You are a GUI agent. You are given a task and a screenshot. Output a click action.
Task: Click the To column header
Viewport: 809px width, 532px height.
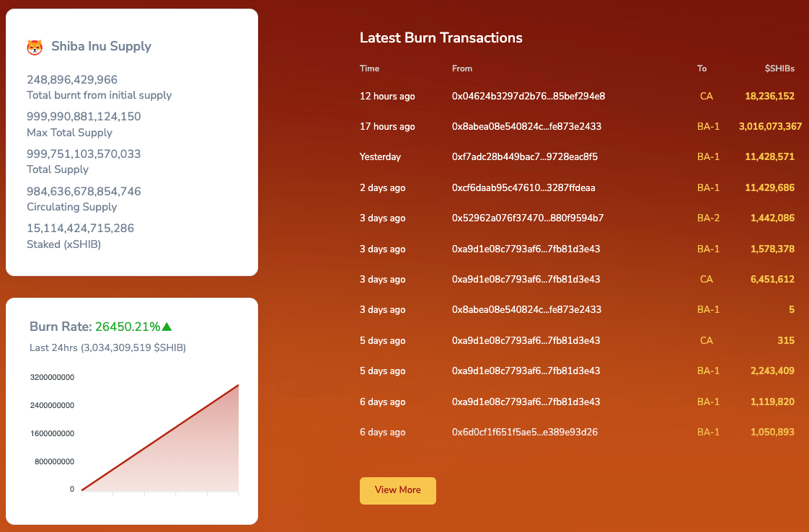(702, 68)
